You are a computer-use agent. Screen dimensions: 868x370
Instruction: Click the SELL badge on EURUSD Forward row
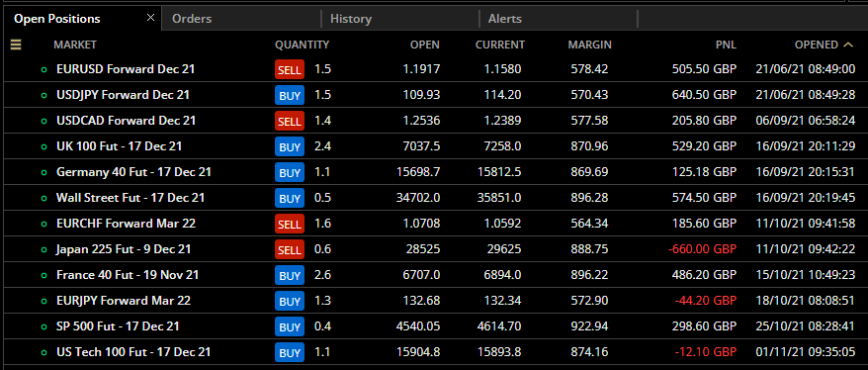[290, 70]
